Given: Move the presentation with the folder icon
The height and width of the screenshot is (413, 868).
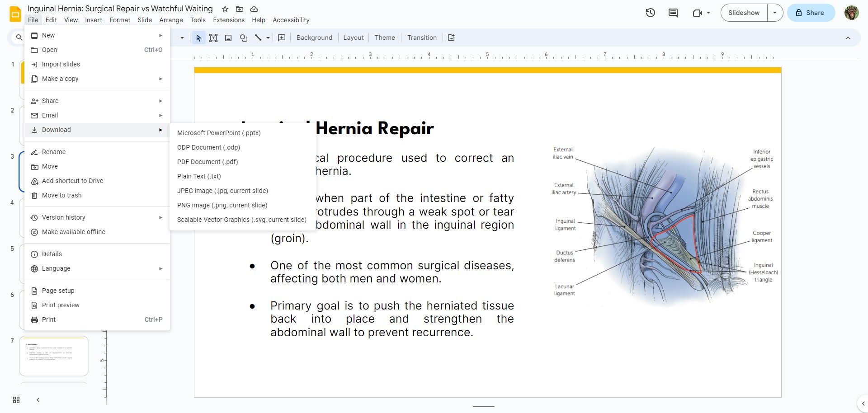Looking at the screenshot, I should tap(240, 9).
